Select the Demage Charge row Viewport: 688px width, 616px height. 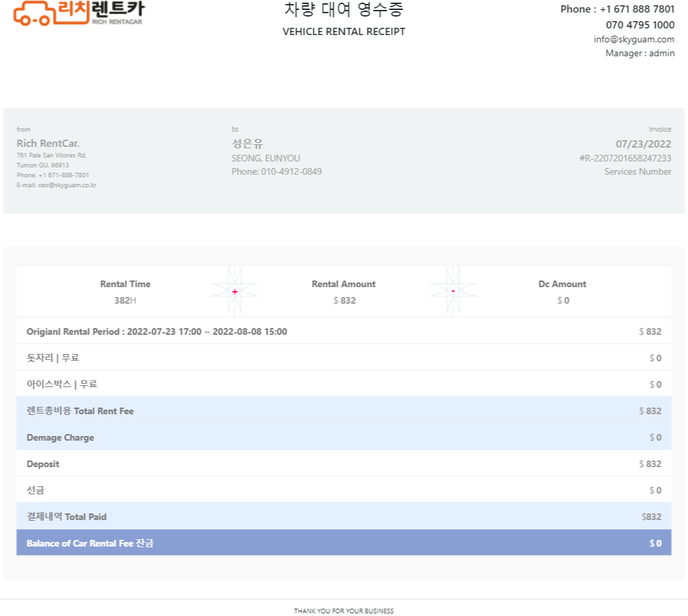(x=344, y=437)
